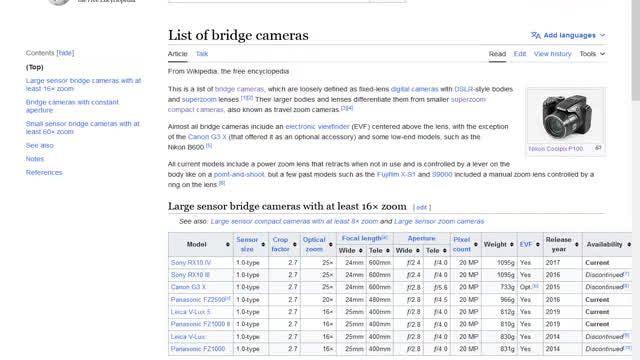The image size is (640, 360).
Task: Open the S9000 link
Action: (442, 174)
